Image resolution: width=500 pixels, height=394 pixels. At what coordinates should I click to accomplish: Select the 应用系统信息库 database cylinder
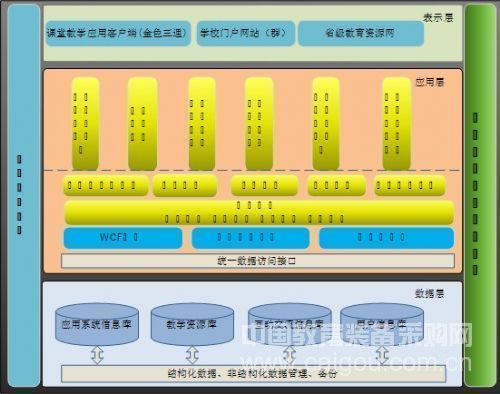point(97,324)
